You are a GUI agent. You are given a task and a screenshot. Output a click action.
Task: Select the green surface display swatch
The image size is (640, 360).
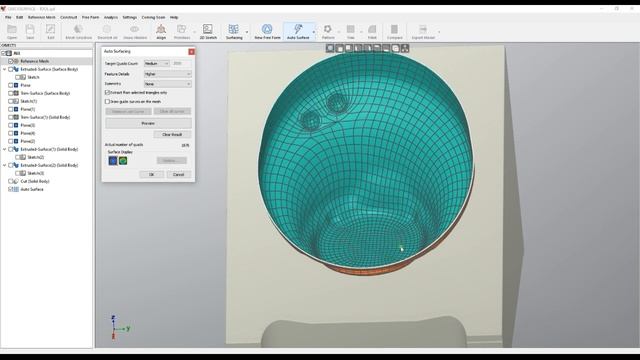tap(123, 161)
